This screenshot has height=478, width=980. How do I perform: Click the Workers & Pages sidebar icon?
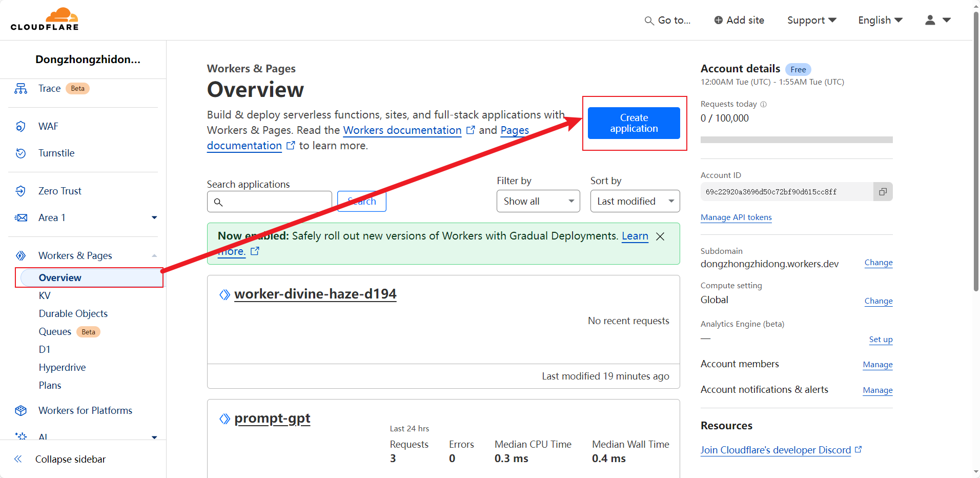pos(21,255)
